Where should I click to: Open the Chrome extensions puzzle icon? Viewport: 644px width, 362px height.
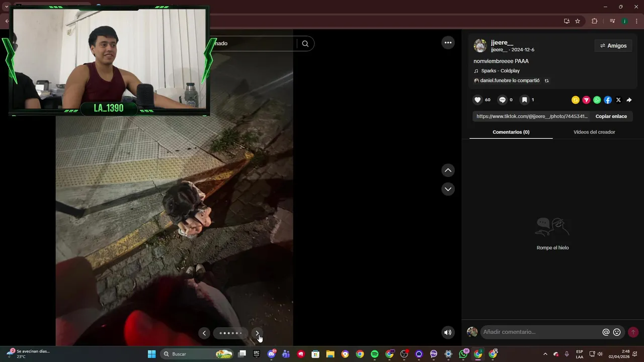594,21
